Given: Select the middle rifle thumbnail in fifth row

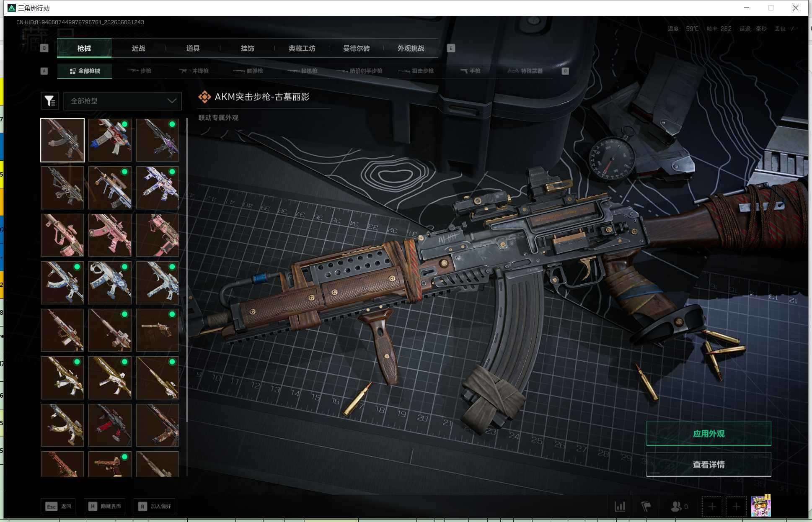Looking at the screenshot, I should pyautogui.click(x=110, y=330).
